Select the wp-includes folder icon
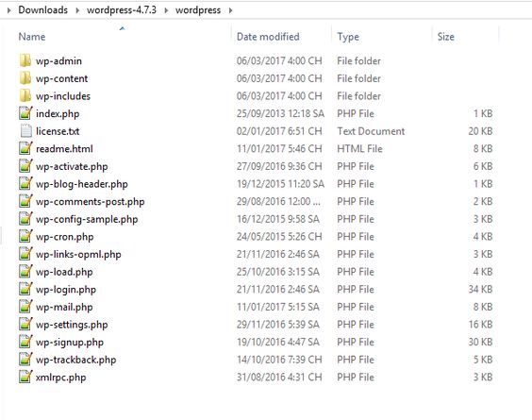Image resolution: width=532 pixels, height=420 pixels. [25, 96]
